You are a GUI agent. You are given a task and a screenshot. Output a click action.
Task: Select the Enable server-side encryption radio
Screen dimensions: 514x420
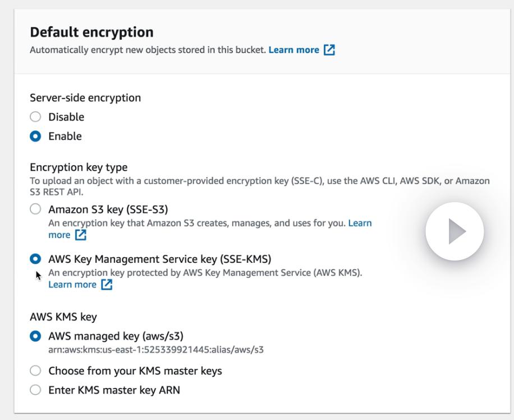coord(36,136)
